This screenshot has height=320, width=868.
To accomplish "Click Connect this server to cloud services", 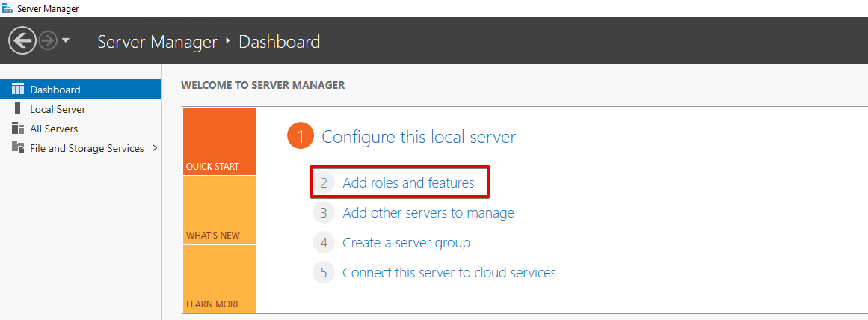I will 449,272.
